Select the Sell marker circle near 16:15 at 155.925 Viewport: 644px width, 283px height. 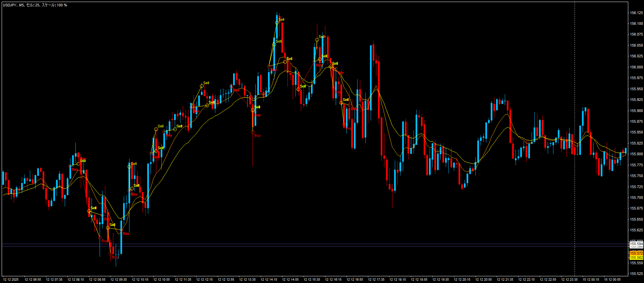coord(341,103)
